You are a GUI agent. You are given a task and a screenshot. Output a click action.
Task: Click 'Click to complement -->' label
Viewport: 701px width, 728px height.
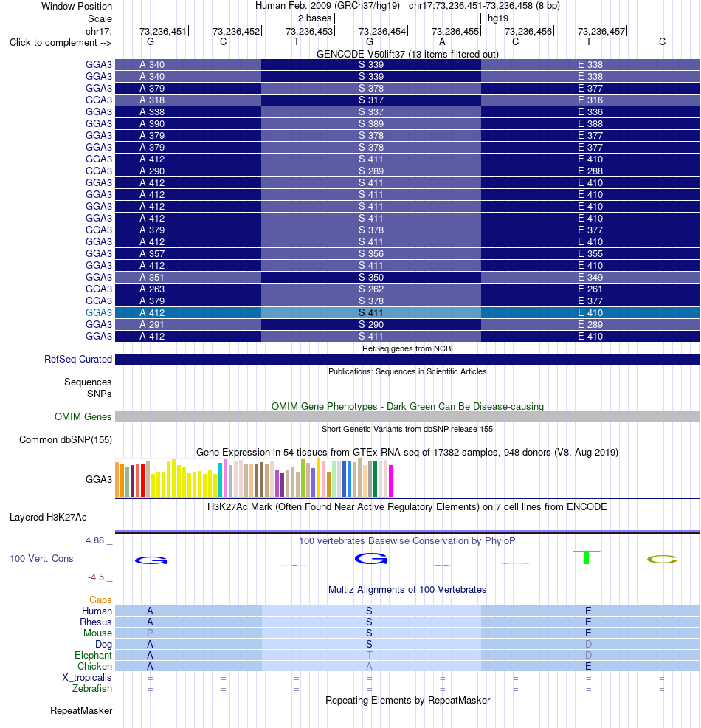point(61,43)
